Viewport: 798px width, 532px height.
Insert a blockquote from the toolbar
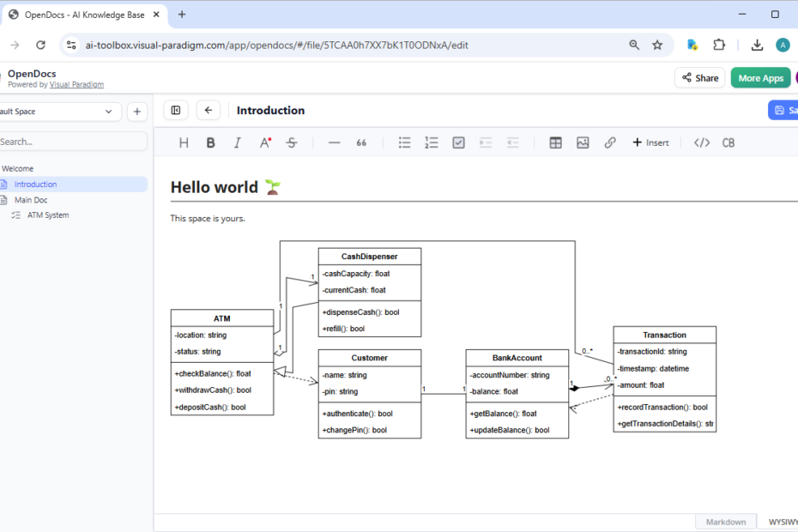click(361, 142)
